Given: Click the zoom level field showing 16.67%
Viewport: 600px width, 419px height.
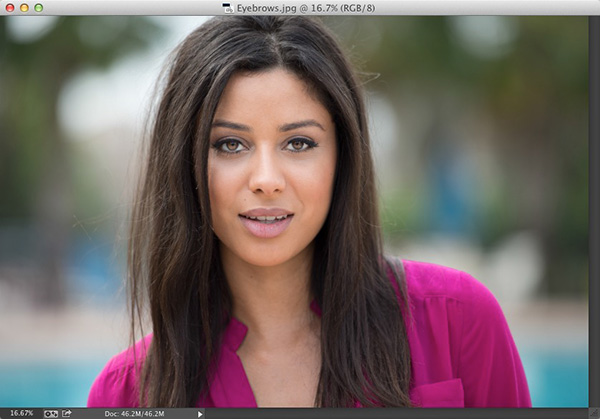Looking at the screenshot, I should [21, 413].
